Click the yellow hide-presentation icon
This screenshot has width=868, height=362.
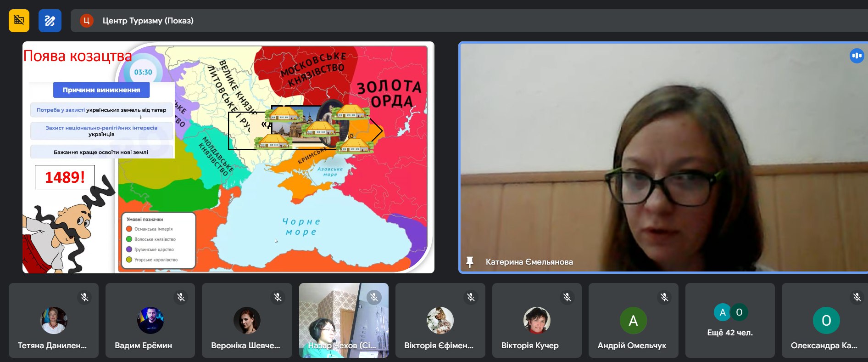tap(19, 21)
